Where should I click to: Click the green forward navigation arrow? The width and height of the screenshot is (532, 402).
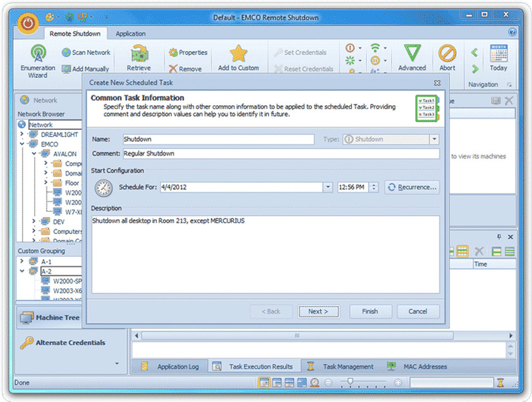coord(475,69)
